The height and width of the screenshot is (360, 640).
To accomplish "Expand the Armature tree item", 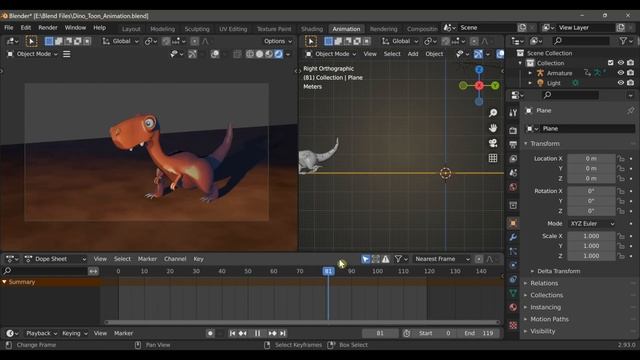I will click(x=530, y=73).
